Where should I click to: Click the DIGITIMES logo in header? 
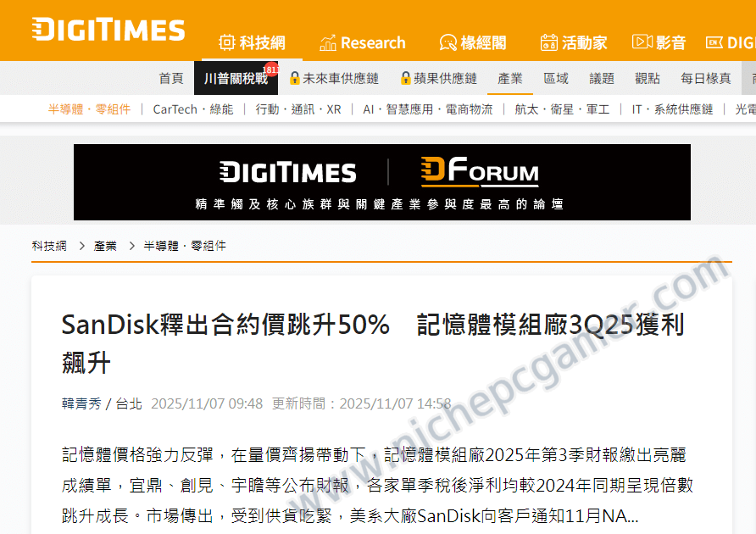(x=108, y=30)
